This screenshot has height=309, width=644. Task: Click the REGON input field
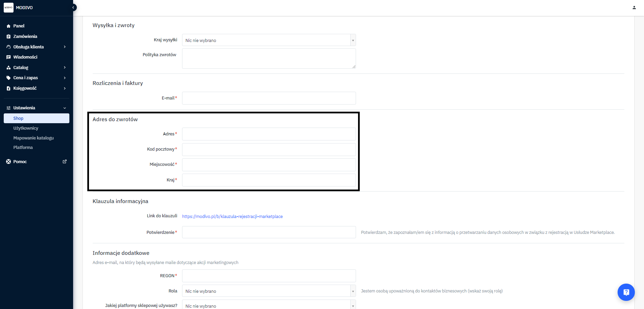(269, 276)
